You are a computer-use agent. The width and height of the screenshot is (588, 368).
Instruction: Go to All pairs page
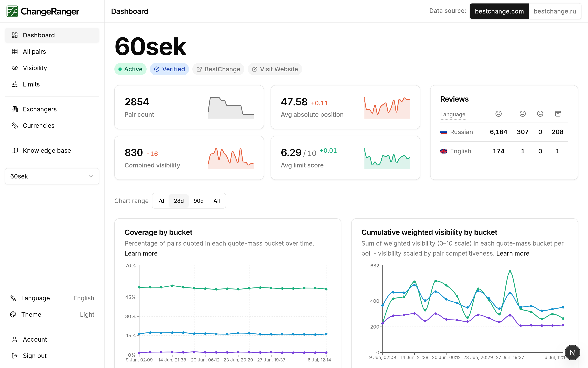coord(52,52)
